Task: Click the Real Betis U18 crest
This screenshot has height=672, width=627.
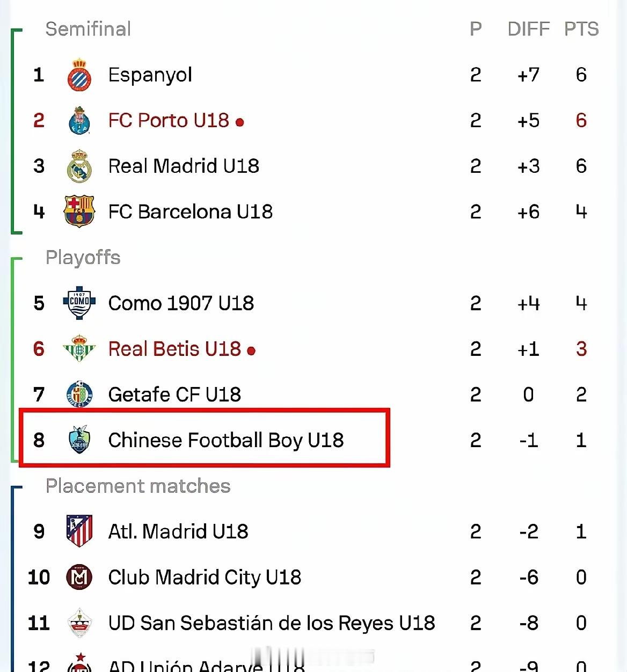Action: 79,348
